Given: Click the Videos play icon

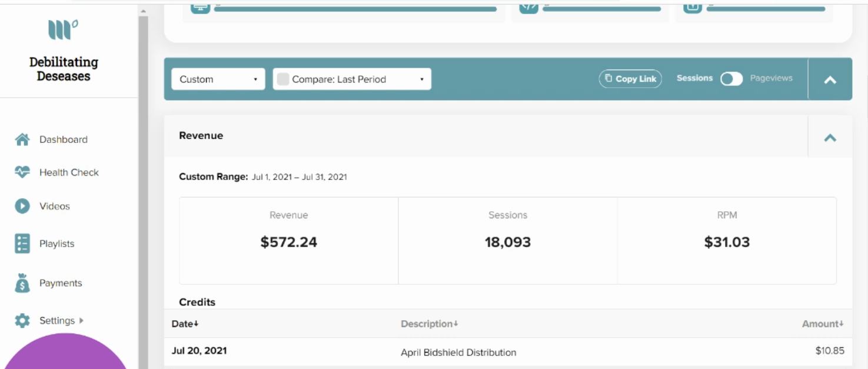Looking at the screenshot, I should (22, 206).
